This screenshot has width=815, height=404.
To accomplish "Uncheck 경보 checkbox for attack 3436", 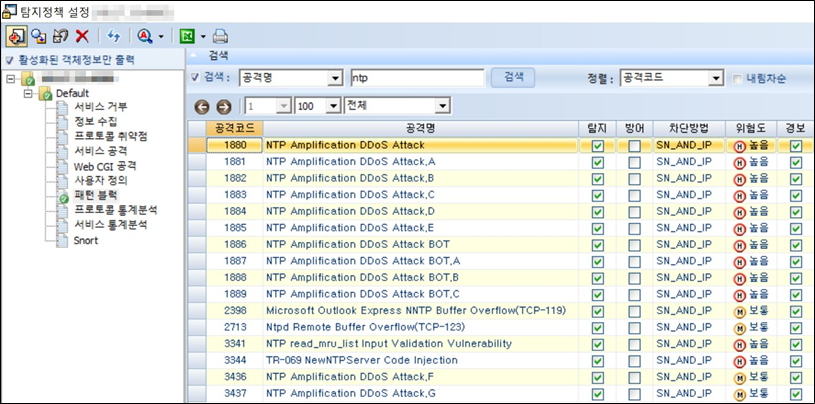I will [796, 377].
